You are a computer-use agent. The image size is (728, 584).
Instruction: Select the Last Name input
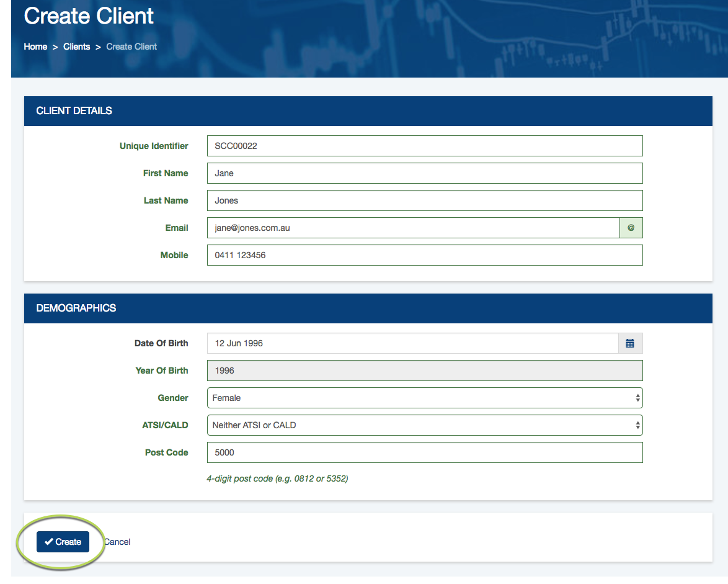[x=425, y=200]
